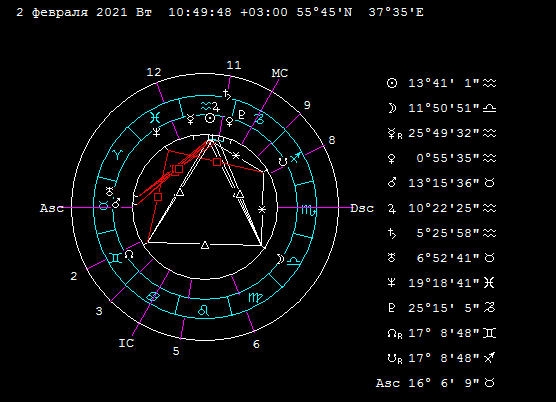Select the Virgo sign on the zodiac ring
The width and height of the screenshot is (556, 402).
click(x=255, y=297)
